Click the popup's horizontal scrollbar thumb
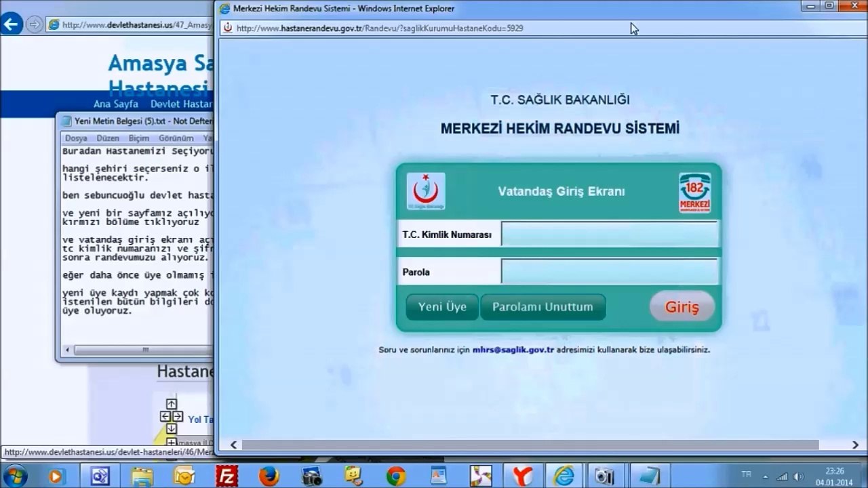 point(530,445)
